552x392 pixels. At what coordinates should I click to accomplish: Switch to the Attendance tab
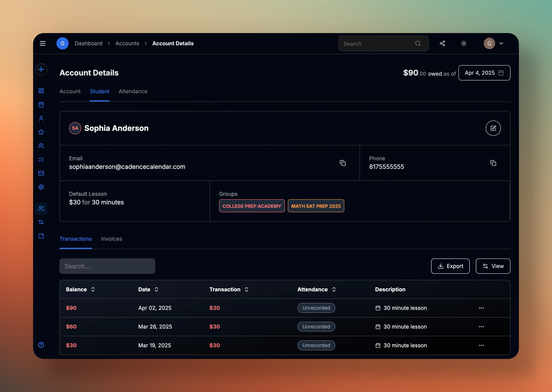pyautogui.click(x=133, y=91)
